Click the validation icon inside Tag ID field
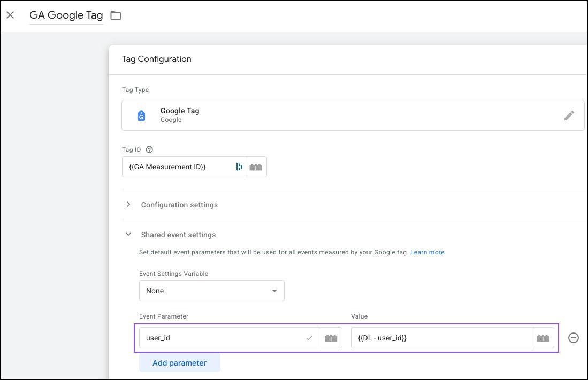Viewport: 588px width, 380px height. pos(239,167)
